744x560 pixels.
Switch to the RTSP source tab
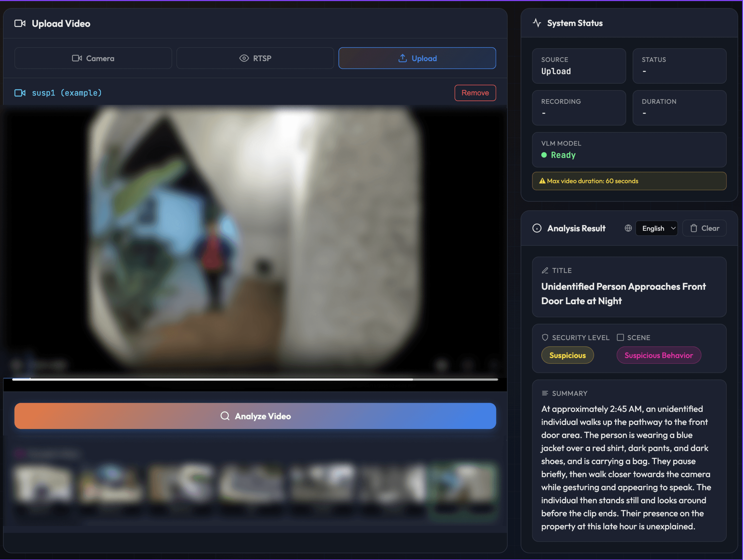coord(255,58)
